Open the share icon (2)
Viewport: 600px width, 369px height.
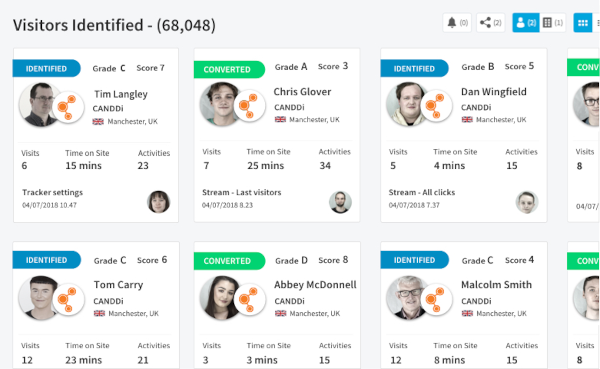(491, 23)
